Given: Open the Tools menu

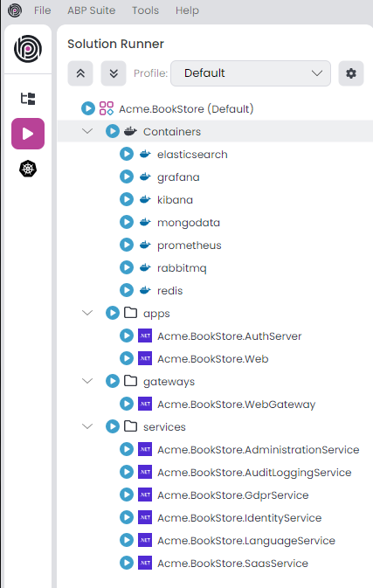Looking at the screenshot, I should tap(145, 10).
